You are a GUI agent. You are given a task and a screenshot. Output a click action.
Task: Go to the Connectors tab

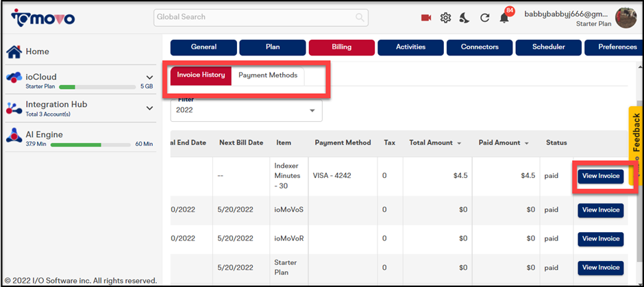tap(480, 47)
